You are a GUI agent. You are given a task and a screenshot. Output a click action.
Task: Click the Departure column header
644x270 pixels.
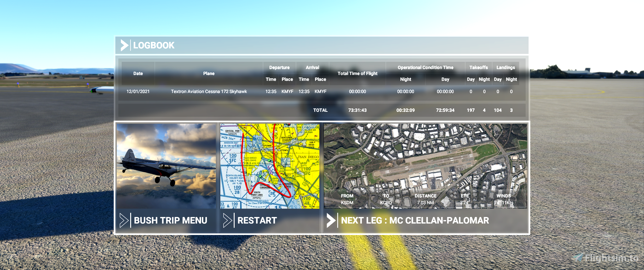[x=279, y=68]
